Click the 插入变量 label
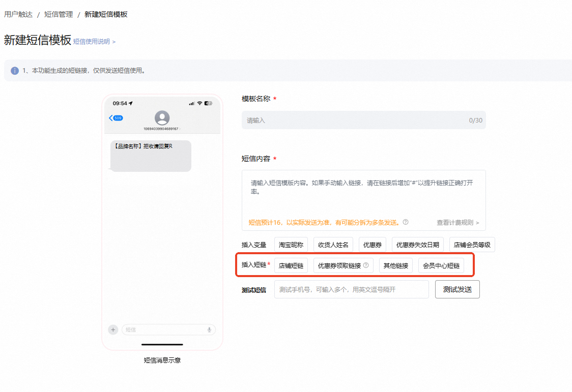572x392 pixels. coord(254,245)
